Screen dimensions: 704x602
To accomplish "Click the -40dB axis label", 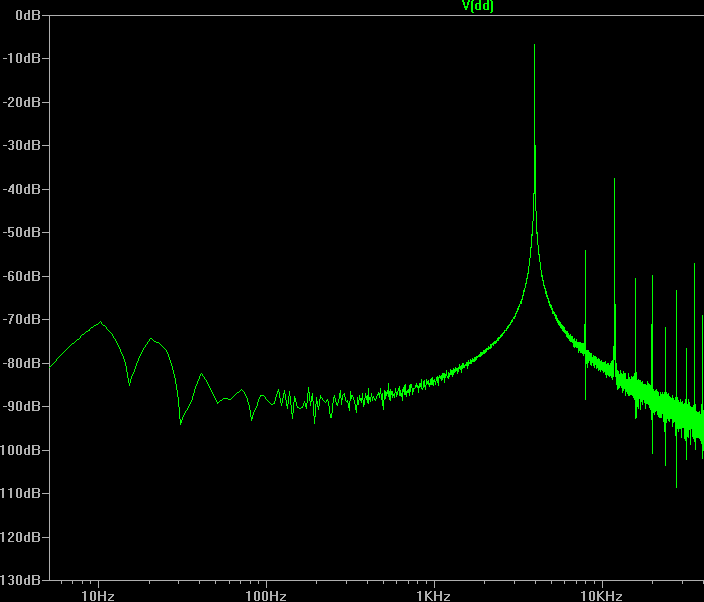I will click(22, 189).
